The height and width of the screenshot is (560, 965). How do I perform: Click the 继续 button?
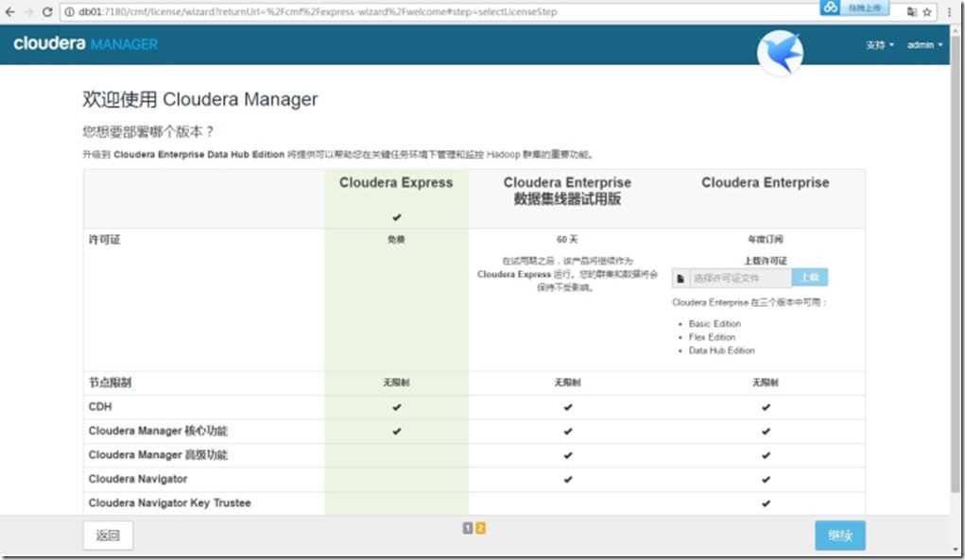click(x=840, y=535)
